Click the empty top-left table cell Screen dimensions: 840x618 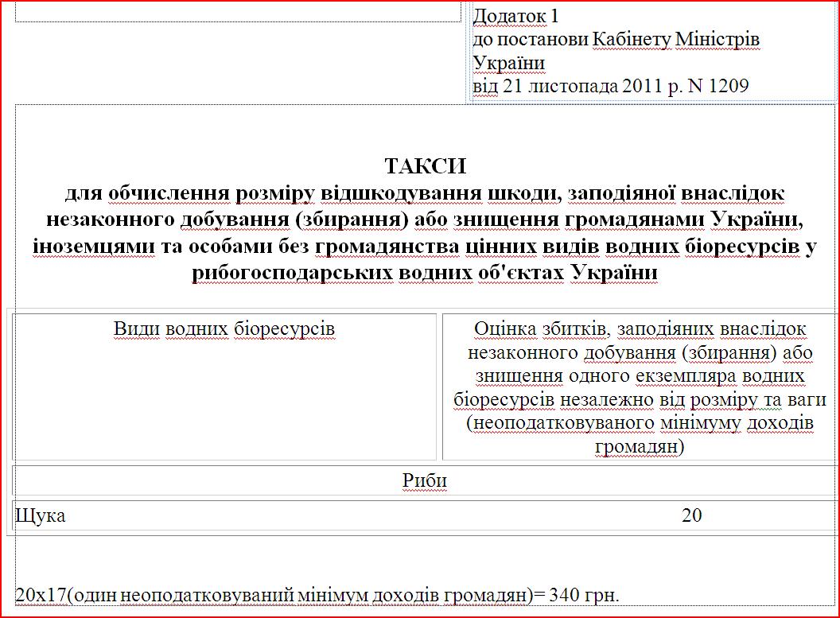click(237, 11)
